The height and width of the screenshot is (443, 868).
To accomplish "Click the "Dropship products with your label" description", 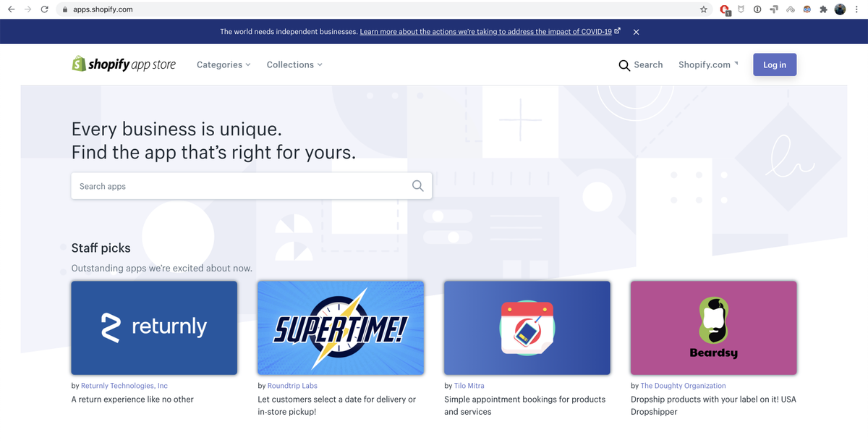I will 713,405.
